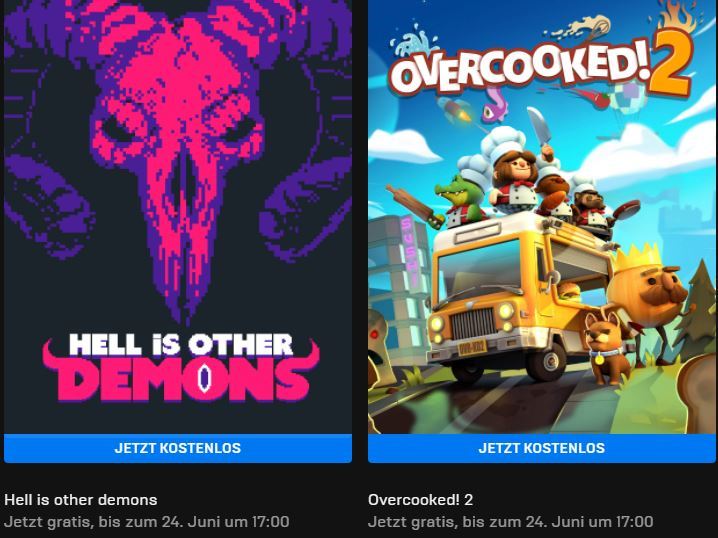
Task: Click the pink SUSHI sign on building
Action: 408,251
